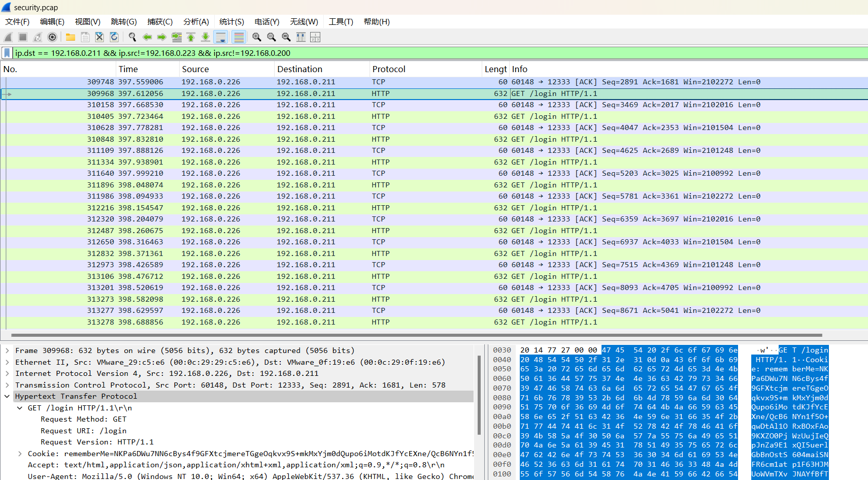Expand Transmission Control Protocol node
This screenshot has width=868, height=480.
point(7,385)
